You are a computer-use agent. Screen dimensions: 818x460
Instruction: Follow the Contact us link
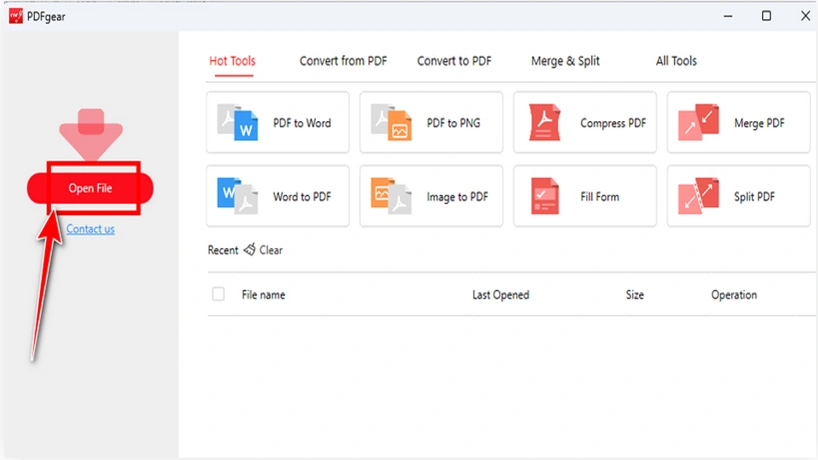click(90, 229)
